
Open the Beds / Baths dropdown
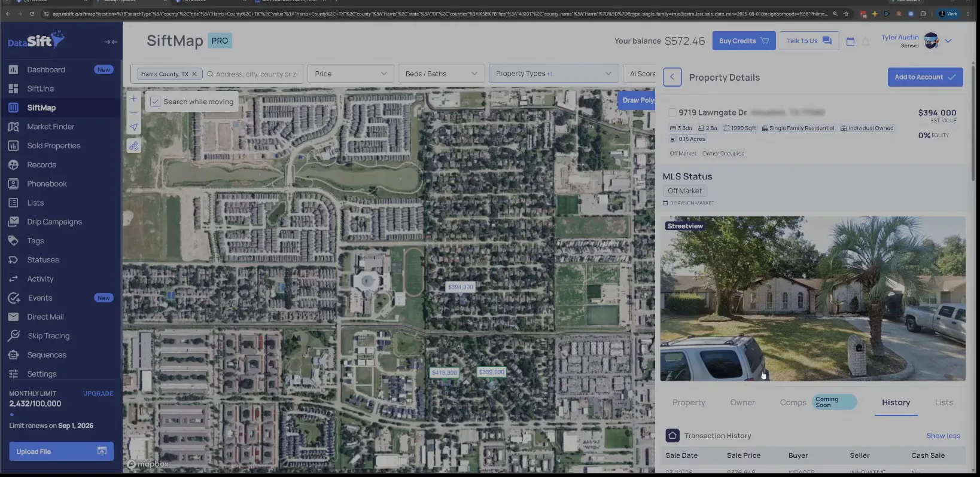coord(442,74)
